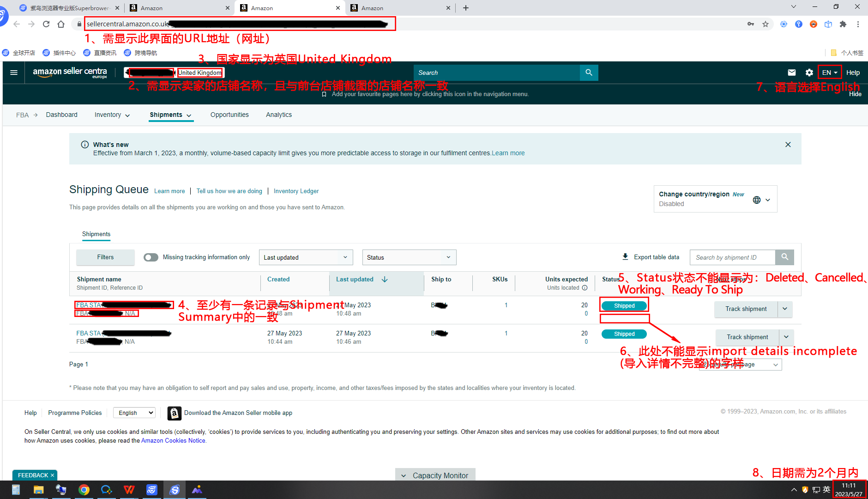Open Skype from the taskbar
This screenshot has width=868, height=499.
[175, 490]
